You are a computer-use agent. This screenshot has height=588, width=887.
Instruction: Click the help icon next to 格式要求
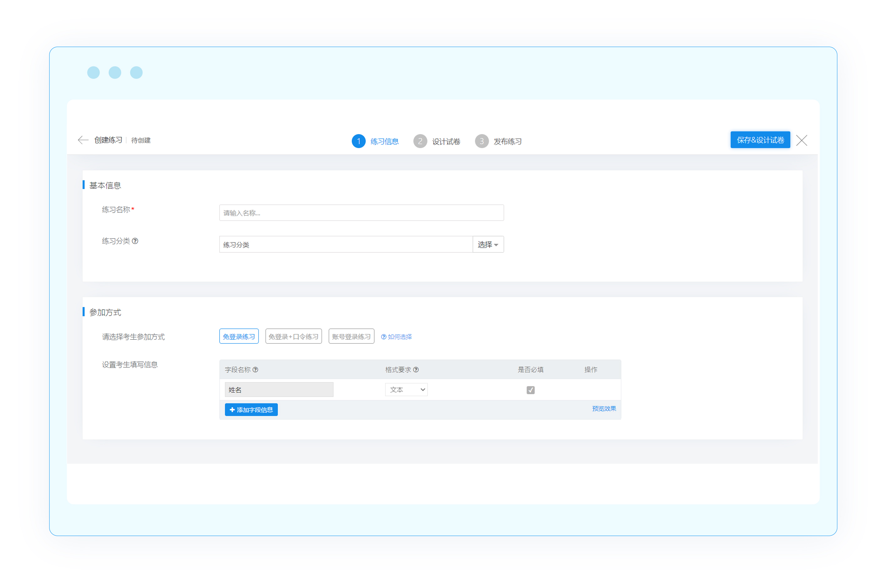(x=416, y=370)
